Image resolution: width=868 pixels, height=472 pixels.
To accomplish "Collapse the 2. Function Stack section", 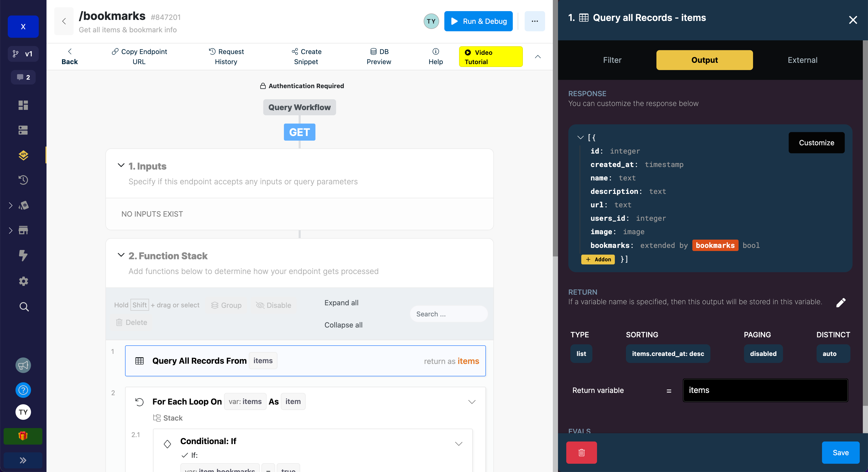I will (121, 255).
